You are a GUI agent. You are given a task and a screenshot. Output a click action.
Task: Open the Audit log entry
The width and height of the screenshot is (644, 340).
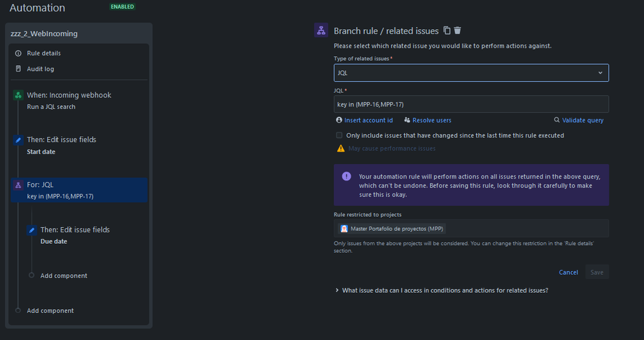pos(40,69)
